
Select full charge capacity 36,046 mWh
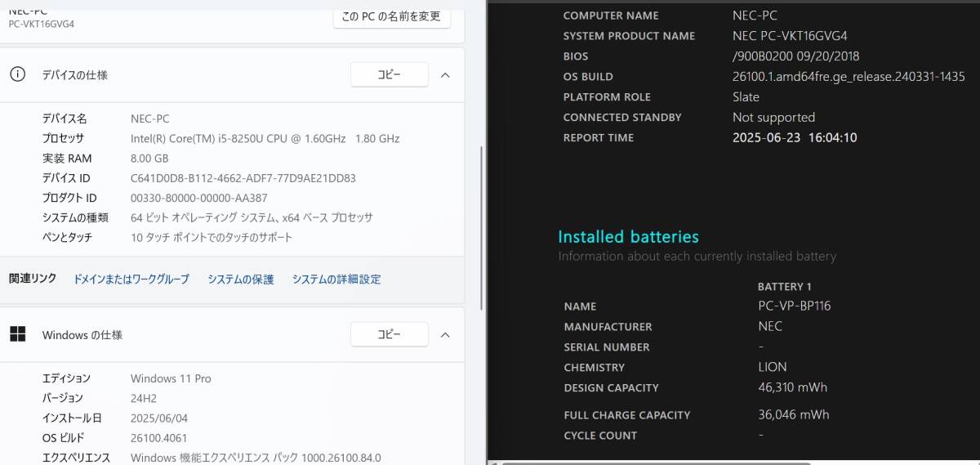click(x=793, y=414)
